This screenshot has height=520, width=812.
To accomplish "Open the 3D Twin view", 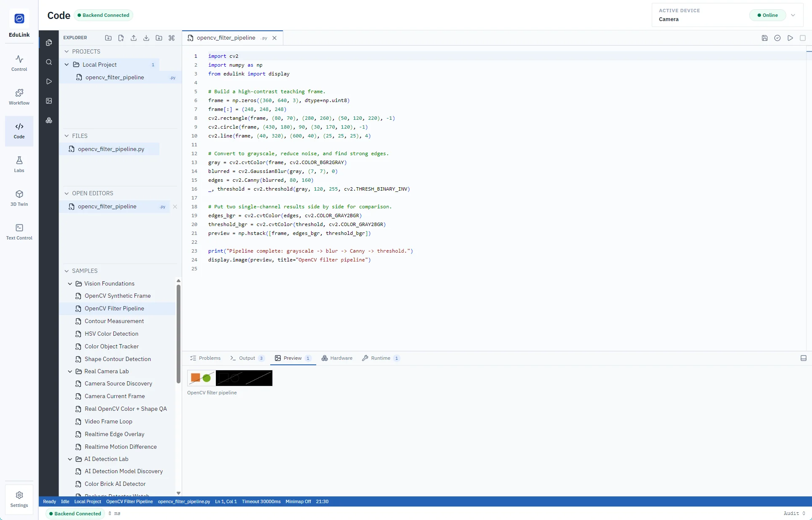I will [x=19, y=198].
